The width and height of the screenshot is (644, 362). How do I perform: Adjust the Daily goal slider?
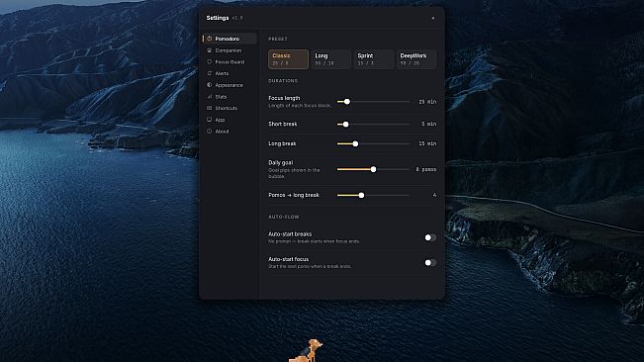373,169
